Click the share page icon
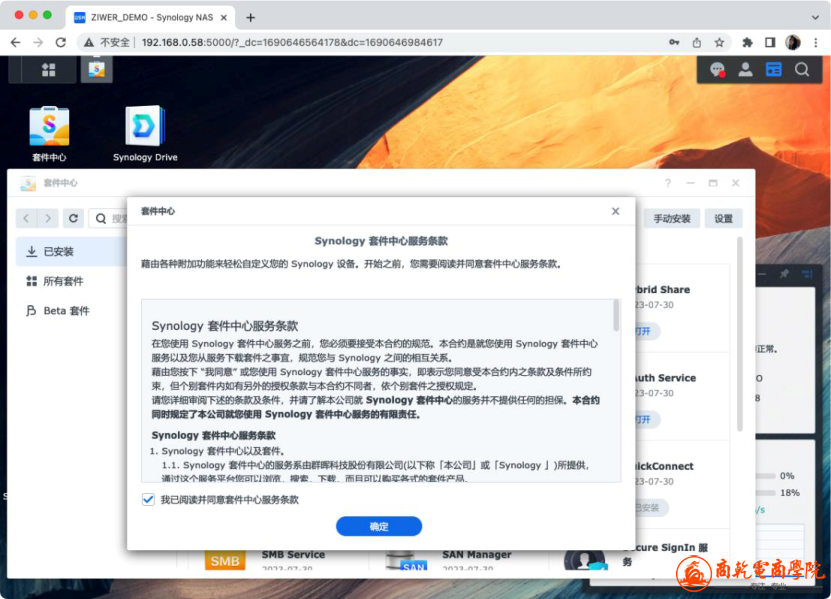Screen dimensions: 831x599 pos(697,42)
